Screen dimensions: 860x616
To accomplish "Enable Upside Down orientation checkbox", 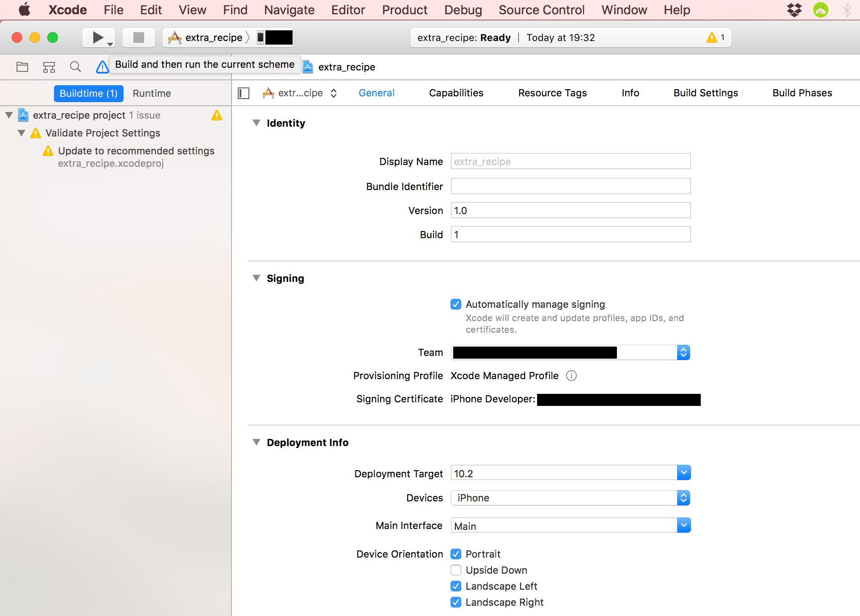I will pyautogui.click(x=456, y=570).
